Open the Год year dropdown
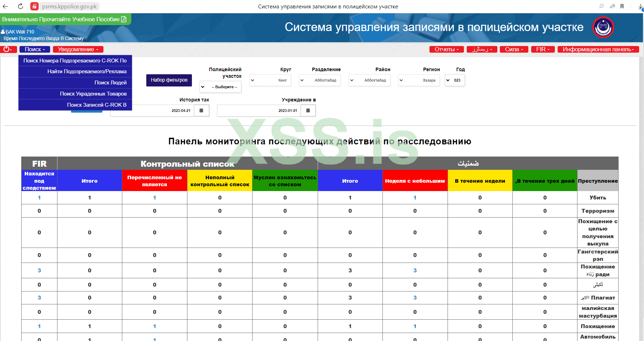 pyautogui.click(x=455, y=80)
